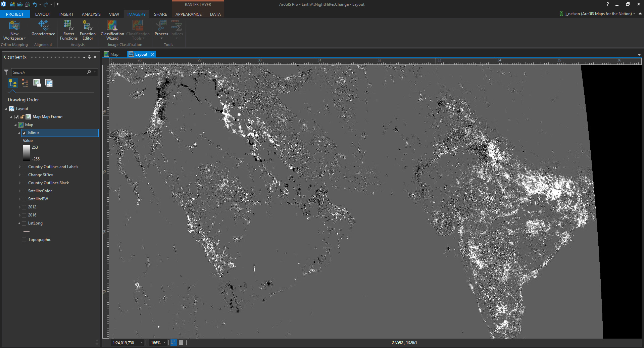Uncheck the Minus layer visibility
This screenshot has width=644, height=348.
pos(24,133)
